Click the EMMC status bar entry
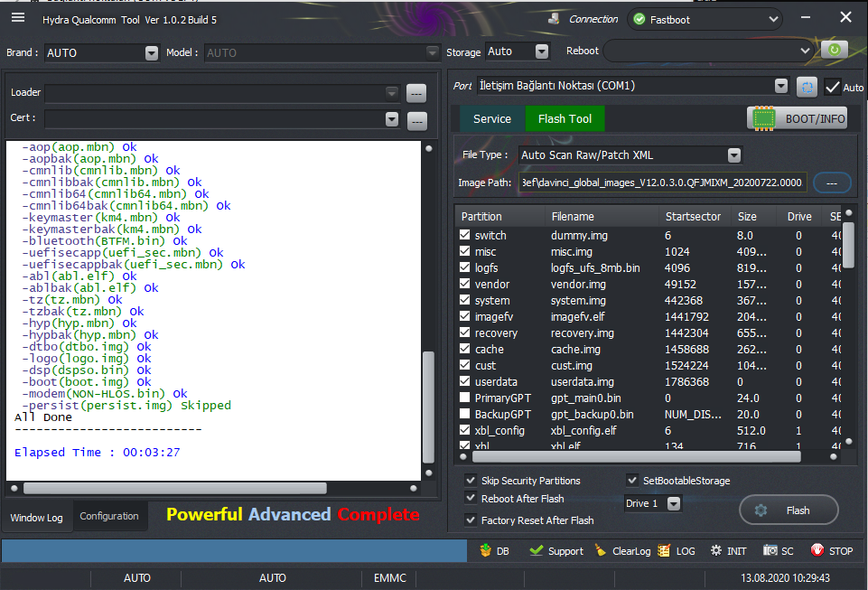Screen dimensions: 868x590 pos(389,578)
